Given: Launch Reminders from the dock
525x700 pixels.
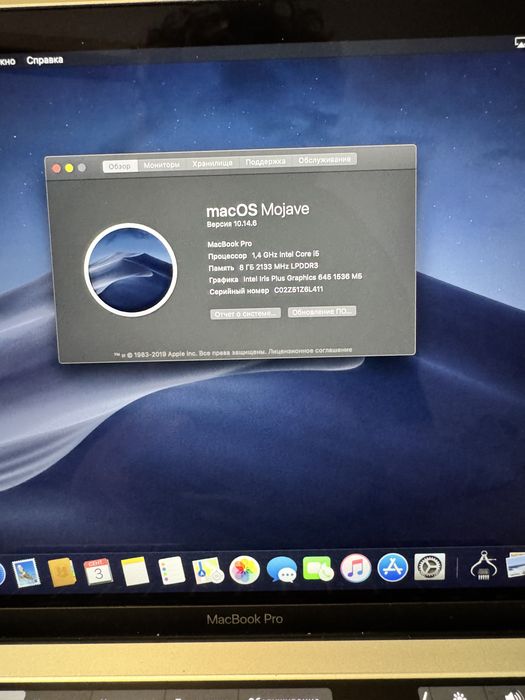Looking at the screenshot, I should tap(171, 571).
